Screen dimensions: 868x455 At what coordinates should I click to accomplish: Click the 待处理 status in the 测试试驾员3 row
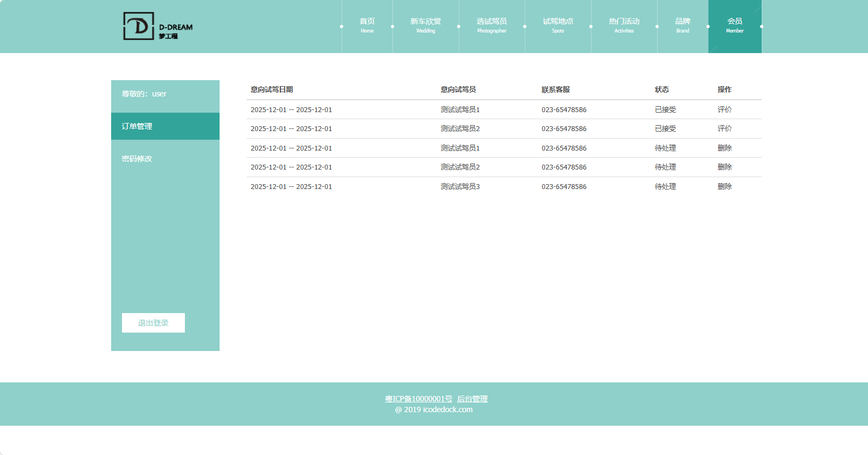(x=665, y=186)
